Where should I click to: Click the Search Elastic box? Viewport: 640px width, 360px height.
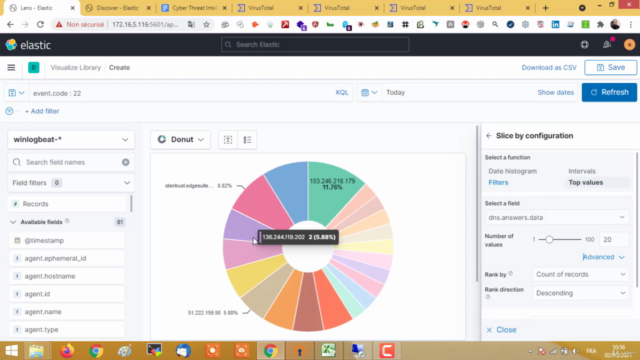tap(315, 44)
